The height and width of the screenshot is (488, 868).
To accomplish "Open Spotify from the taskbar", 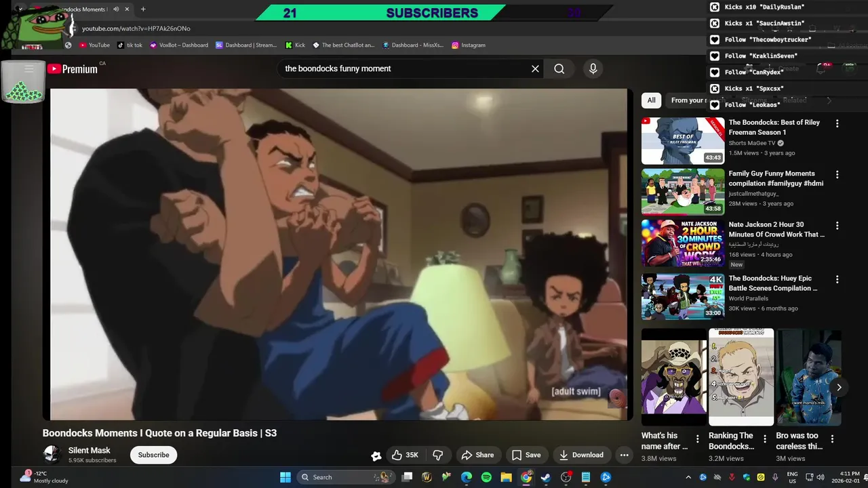I will pyautogui.click(x=486, y=477).
